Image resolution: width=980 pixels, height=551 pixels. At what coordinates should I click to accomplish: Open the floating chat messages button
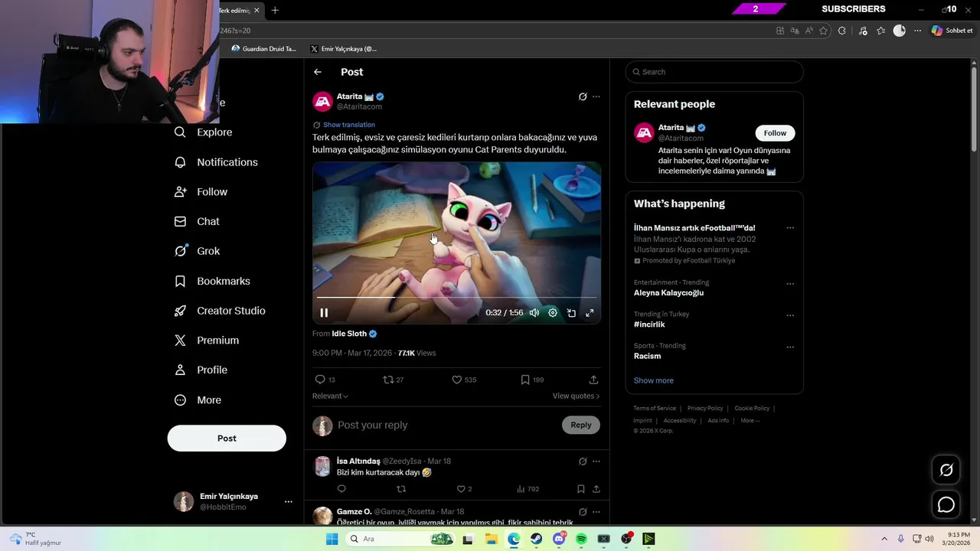(x=946, y=505)
